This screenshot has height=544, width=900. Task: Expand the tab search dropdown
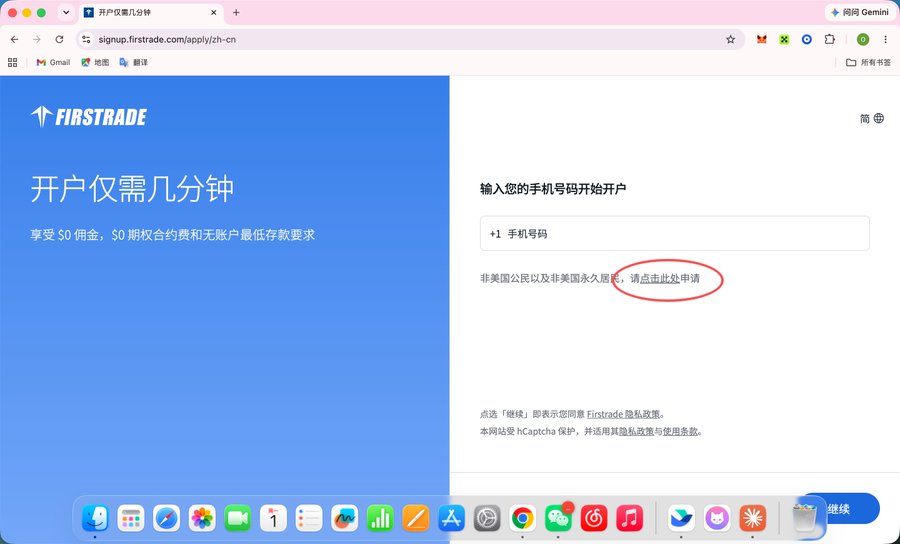pyautogui.click(x=66, y=13)
